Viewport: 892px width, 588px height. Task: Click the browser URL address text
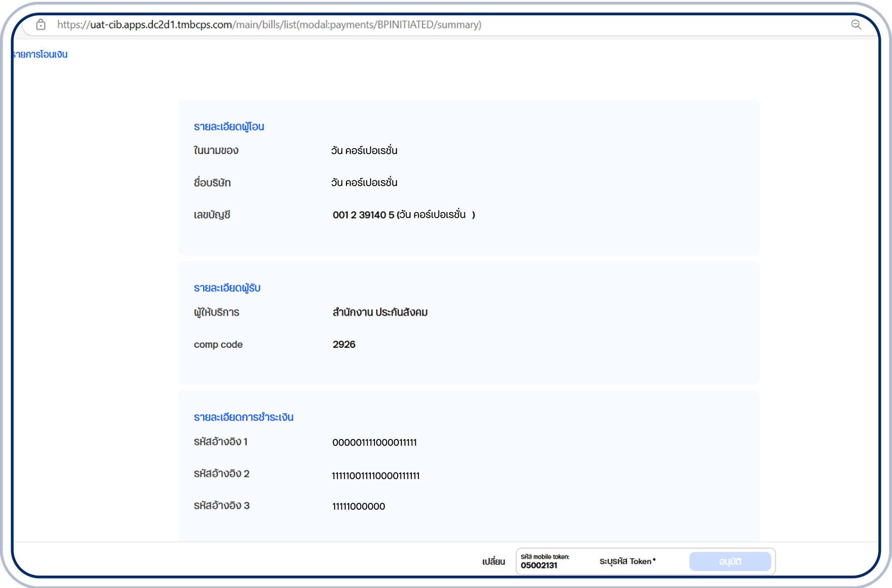click(x=269, y=25)
